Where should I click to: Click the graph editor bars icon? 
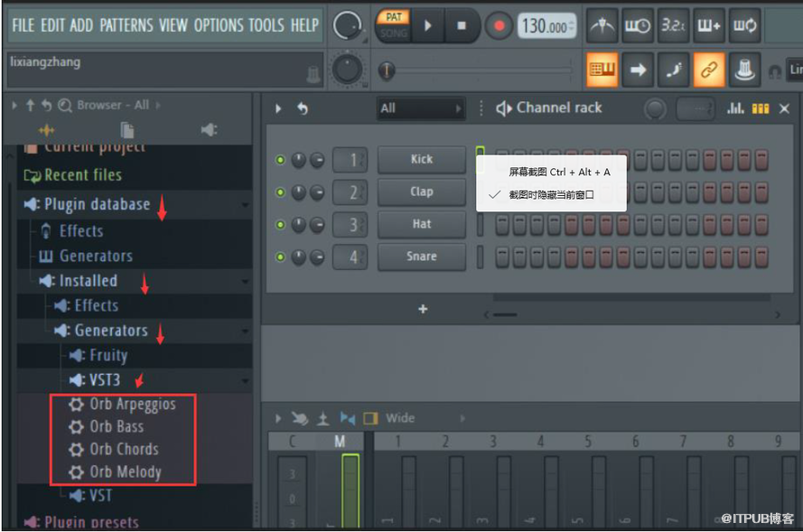(736, 108)
